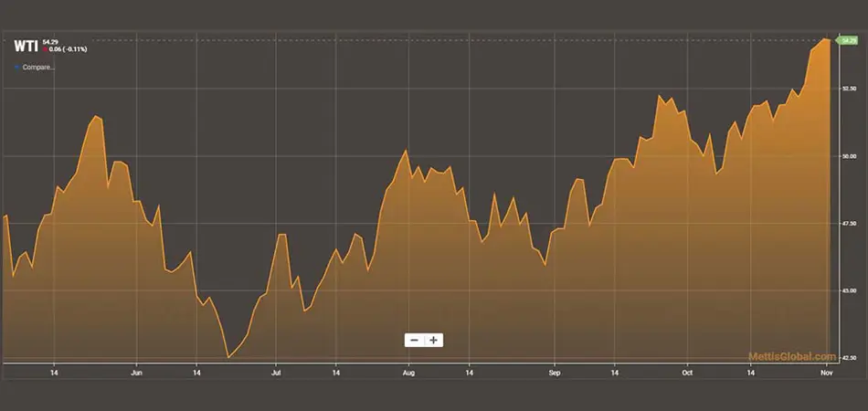Screen dimensions: 868x411
Task: Select the green 54.29 current price tag
Action: coord(849,40)
